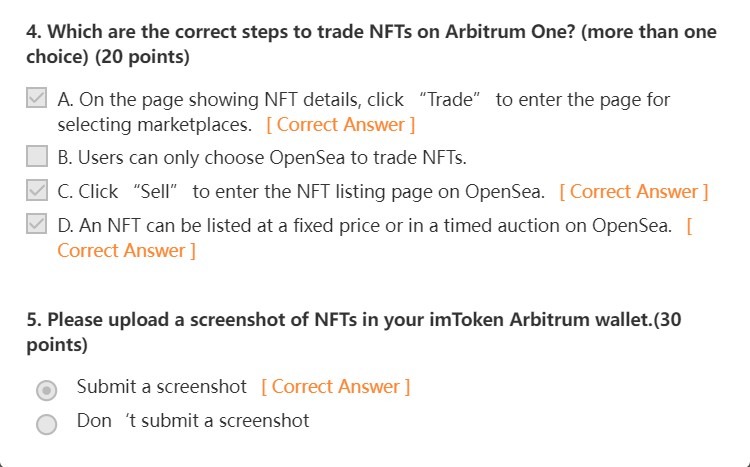Click Correct Answer tag after option C
This screenshot has width=750, height=467.
click(634, 192)
